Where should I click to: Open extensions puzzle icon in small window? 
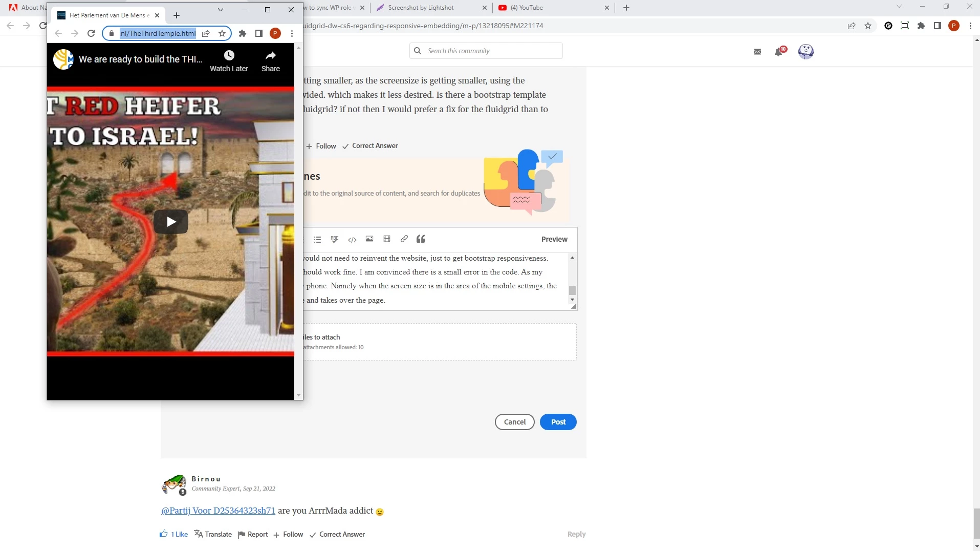[x=243, y=33]
